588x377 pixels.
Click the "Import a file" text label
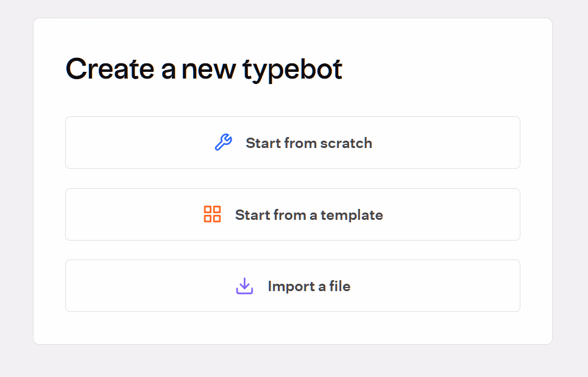pos(309,286)
